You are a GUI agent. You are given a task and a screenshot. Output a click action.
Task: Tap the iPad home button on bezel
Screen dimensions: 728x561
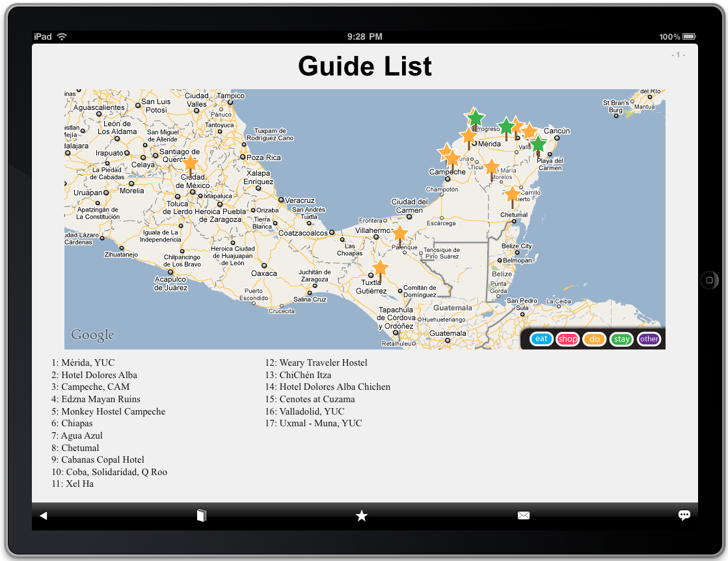point(709,280)
